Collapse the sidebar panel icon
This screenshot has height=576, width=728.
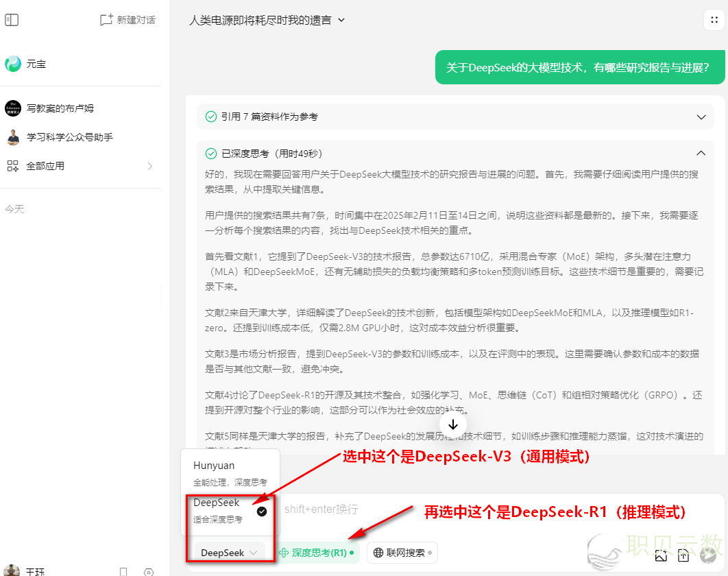click(12, 20)
